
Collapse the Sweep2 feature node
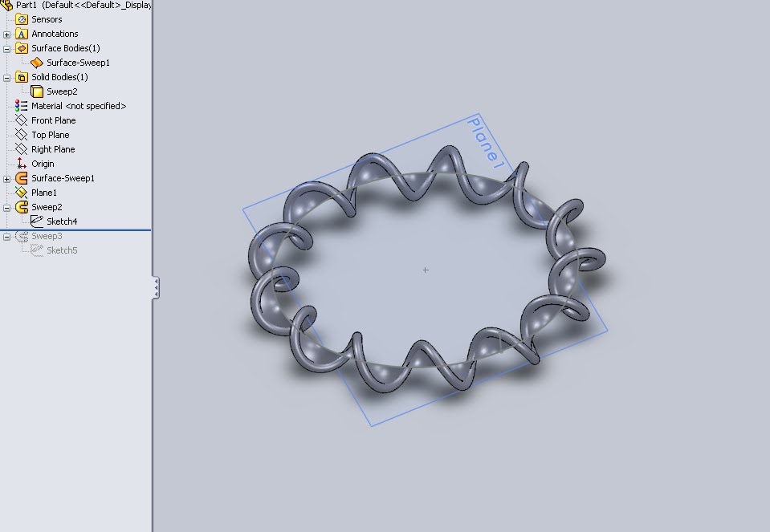click(x=7, y=208)
